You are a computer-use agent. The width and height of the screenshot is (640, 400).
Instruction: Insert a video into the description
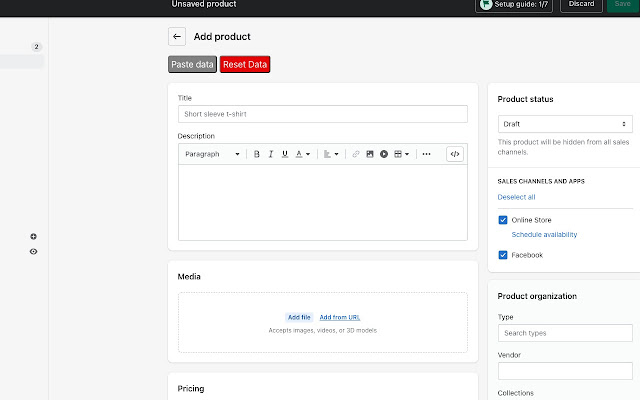click(383, 154)
